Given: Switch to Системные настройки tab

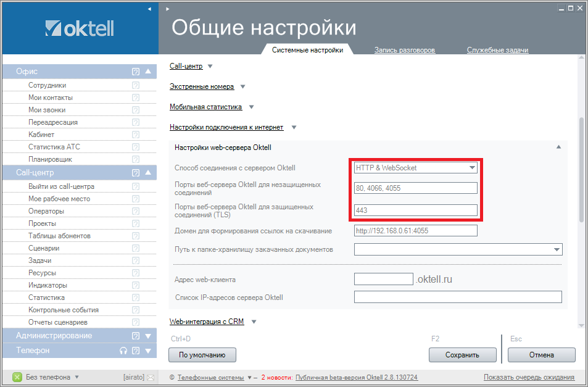Looking at the screenshot, I should click(307, 50).
